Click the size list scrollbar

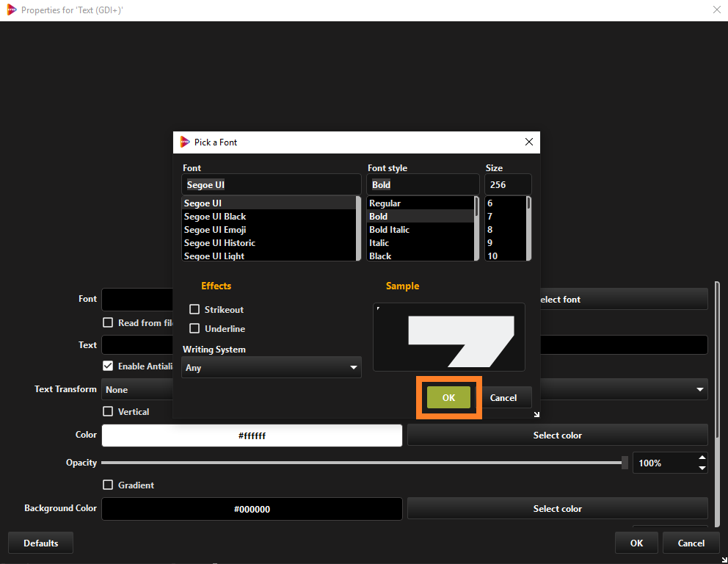tap(528, 228)
